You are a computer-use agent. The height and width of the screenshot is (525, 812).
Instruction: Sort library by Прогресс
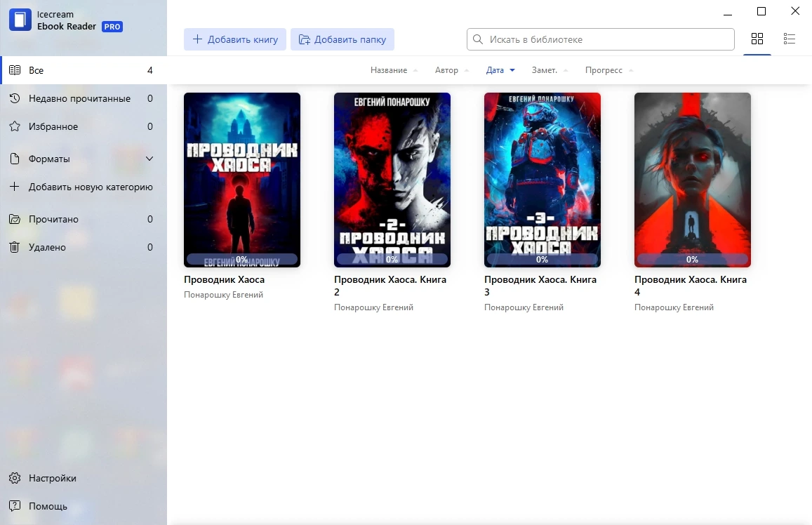pos(609,70)
